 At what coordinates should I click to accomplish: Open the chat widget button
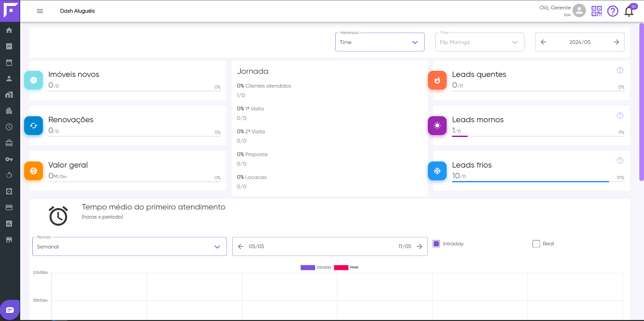coord(10,310)
